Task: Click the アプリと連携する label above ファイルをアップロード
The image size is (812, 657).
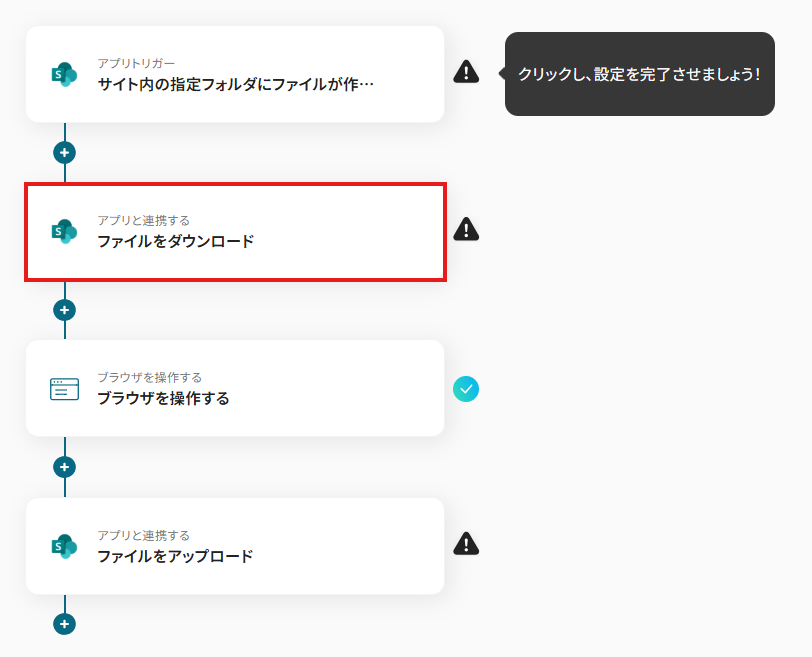Action: pos(144,535)
